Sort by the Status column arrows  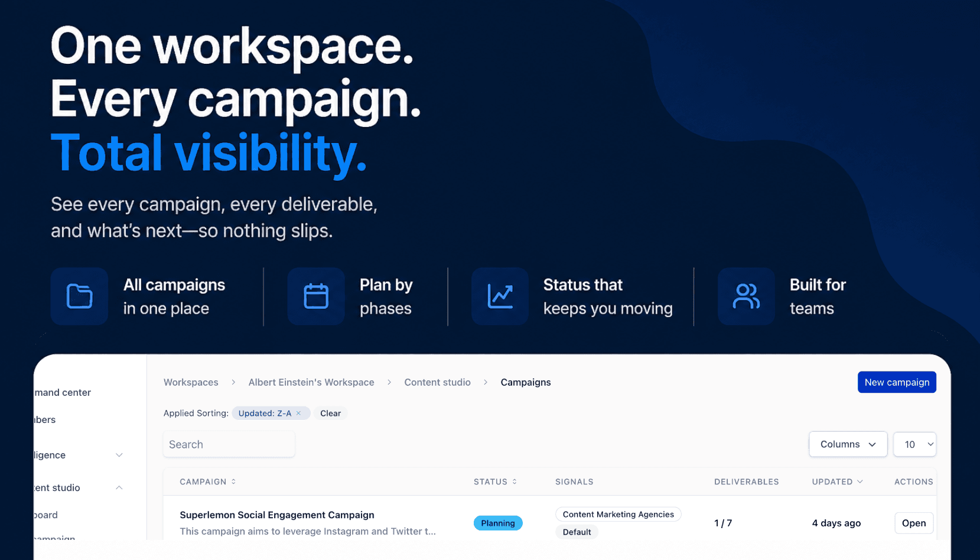click(x=515, y=481)
